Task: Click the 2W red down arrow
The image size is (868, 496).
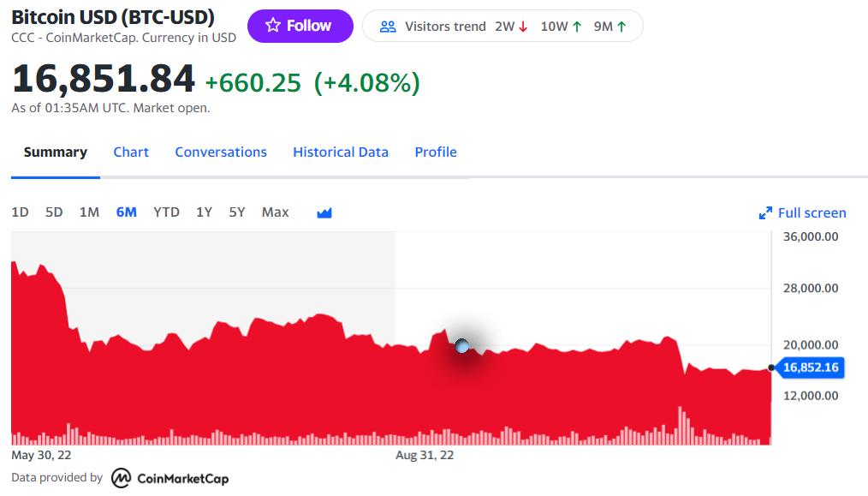Action: pyautogui.click(x=523, y=27)
